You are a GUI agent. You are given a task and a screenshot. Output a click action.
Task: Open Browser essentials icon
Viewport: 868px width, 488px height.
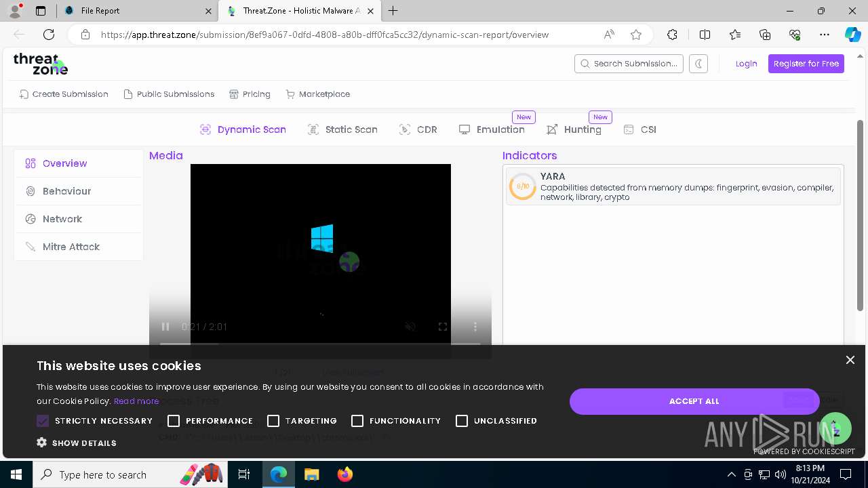pos(795,35)
